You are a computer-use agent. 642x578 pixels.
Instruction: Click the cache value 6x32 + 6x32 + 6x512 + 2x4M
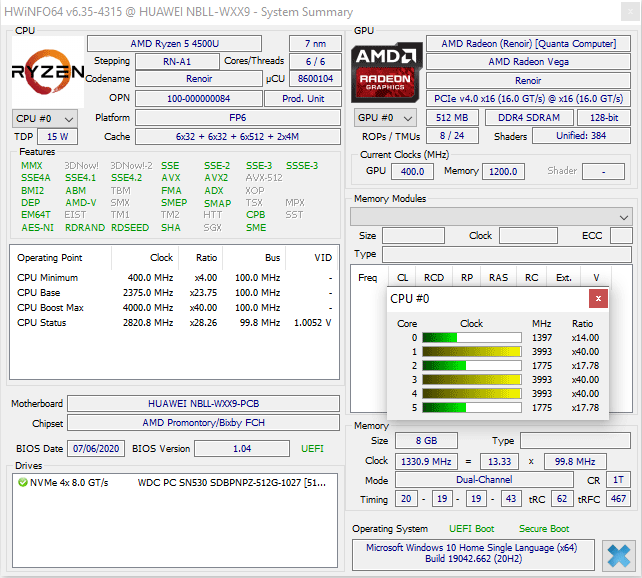237,137
